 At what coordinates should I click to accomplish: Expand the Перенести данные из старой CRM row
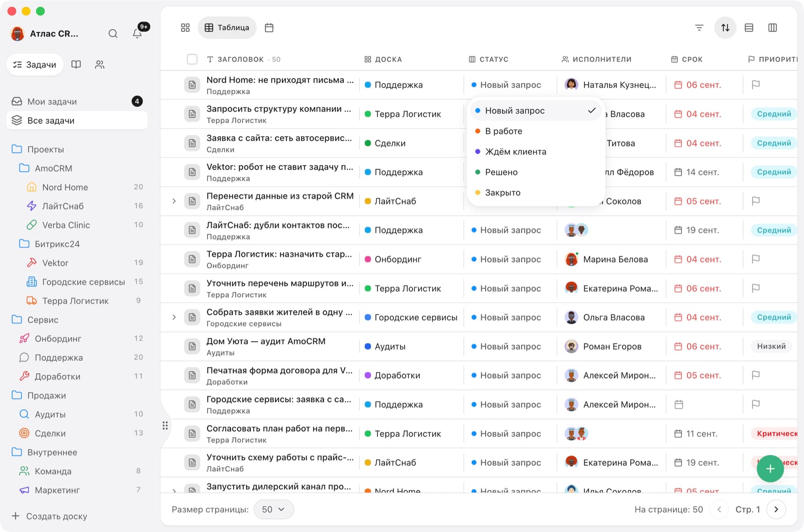tap(174, 201)
